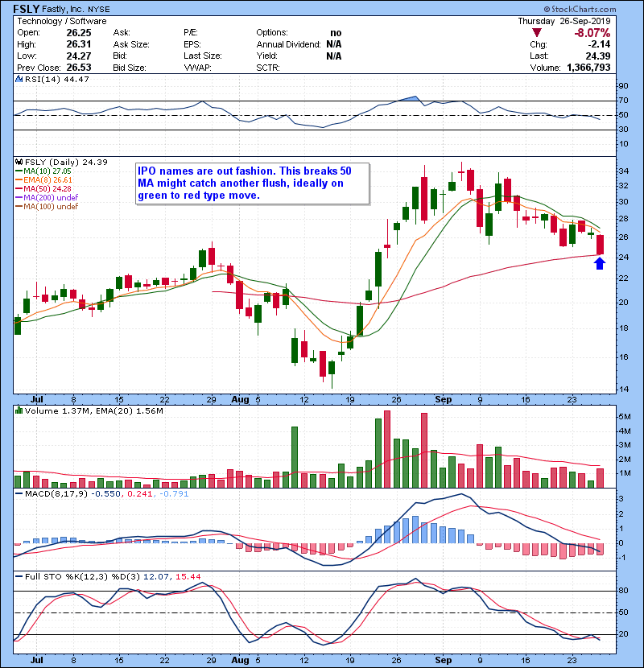The height and width of the screenshot is (668, 644).
Task: Click the Annual Dividend: label
Action: [x=288, y=44]
